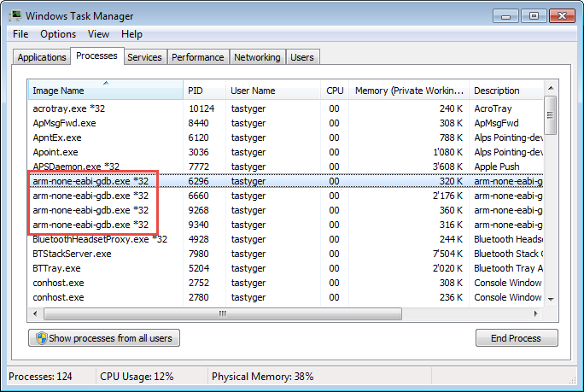584x392 pixels.
Task: Click the CPU Usage: 12% status entry
Action: (137, 377)
